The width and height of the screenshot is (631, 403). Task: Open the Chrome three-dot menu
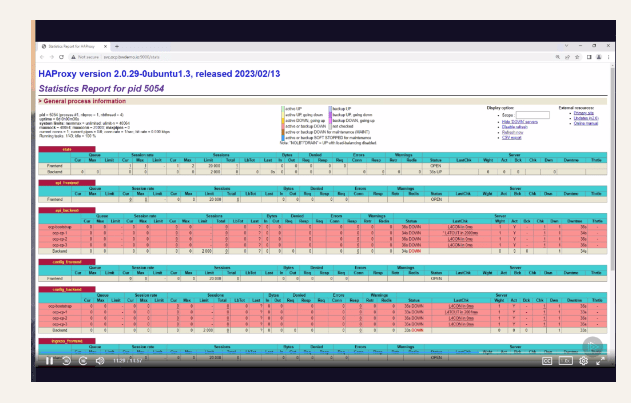(608, 57)
